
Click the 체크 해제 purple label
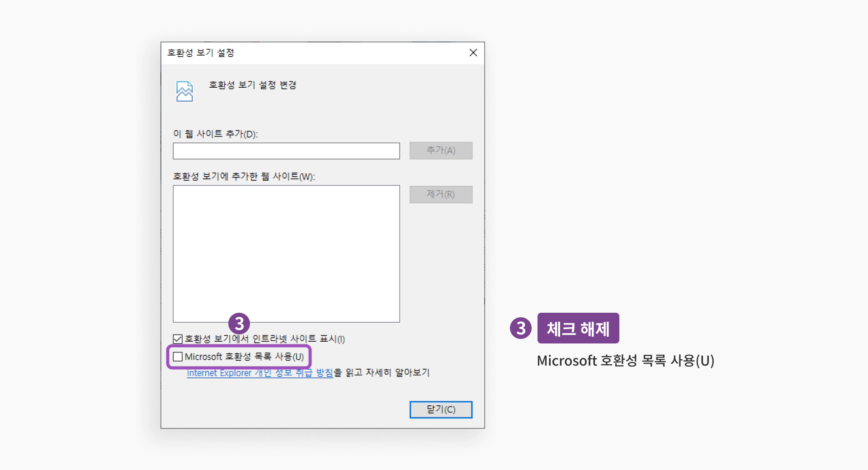click(x=579, y=329)
